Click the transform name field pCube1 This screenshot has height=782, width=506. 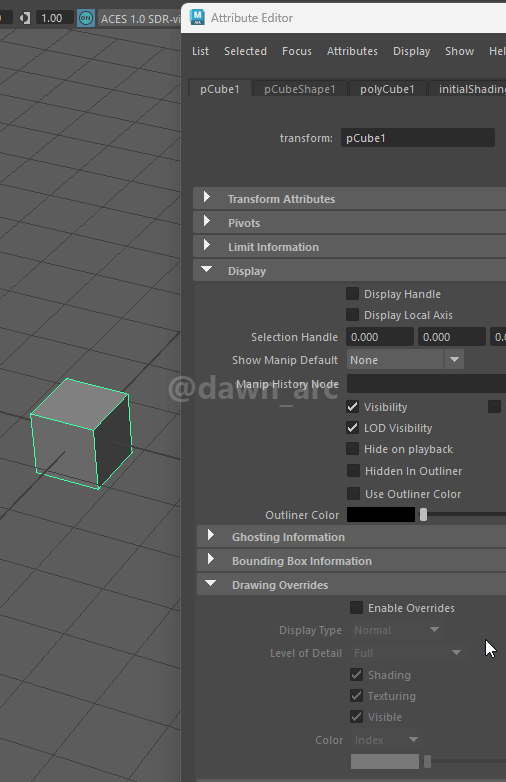tap(418, 138)
